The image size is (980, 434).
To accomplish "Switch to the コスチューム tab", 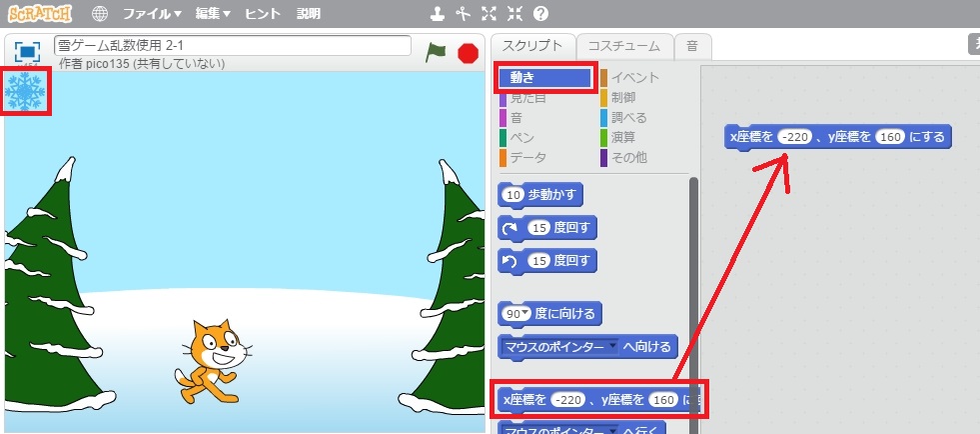I will [623, 46].
